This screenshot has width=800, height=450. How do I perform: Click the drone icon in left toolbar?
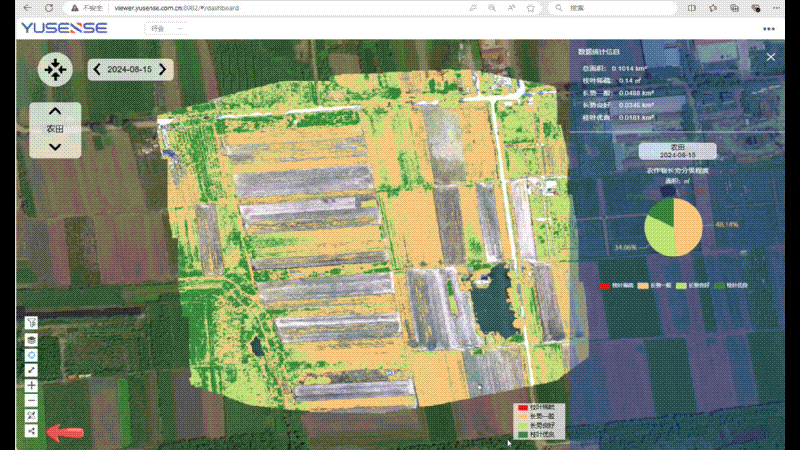(x=33, y=415)
